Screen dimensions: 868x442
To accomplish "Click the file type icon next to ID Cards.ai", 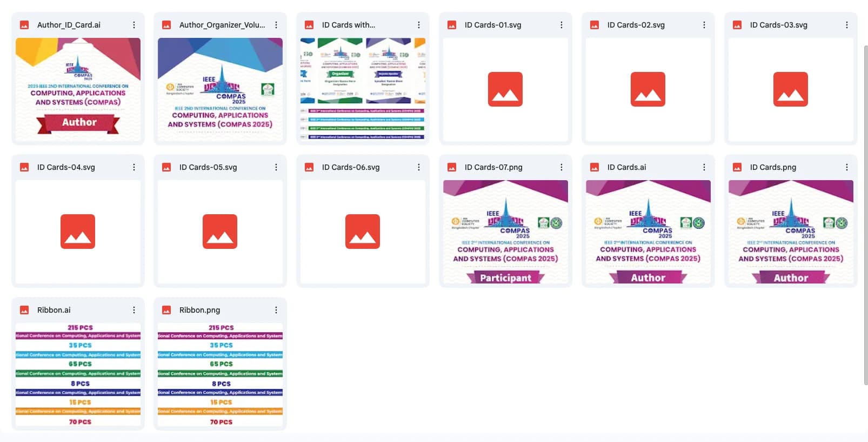I will pyautogui.click(x=595, y=167).
